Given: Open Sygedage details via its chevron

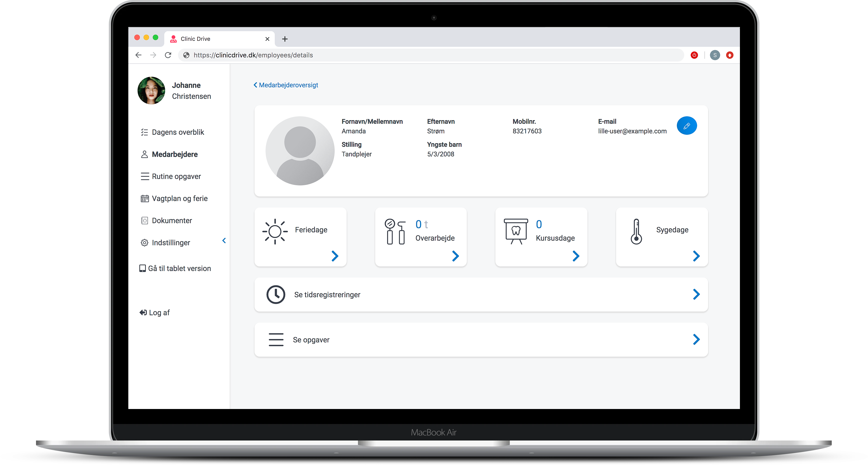Looking at the screenshot, I should pyautogui.click(x=696, y=256).
